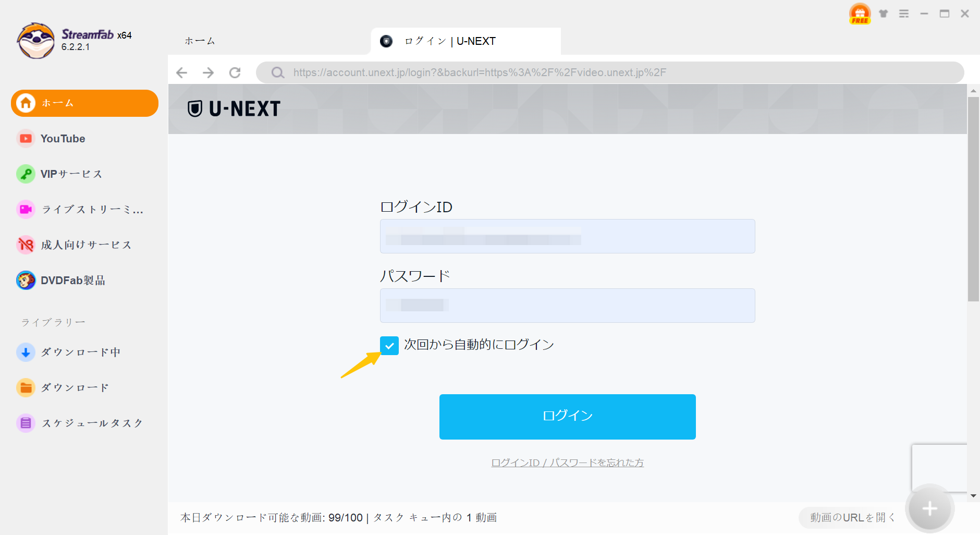Maximize the StreamFab window
The height and width of the screenshot is (535, 980).
pyautogui.click(x=945, y=14)
